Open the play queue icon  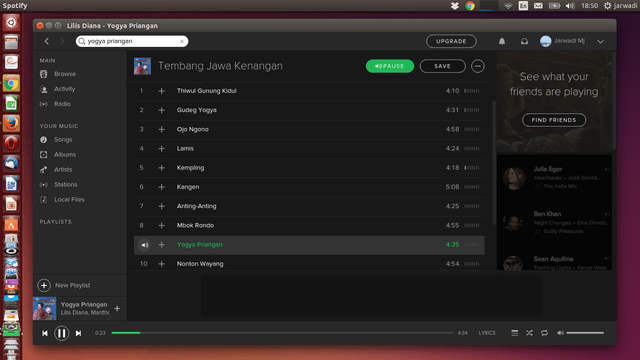tap(515, 333)
